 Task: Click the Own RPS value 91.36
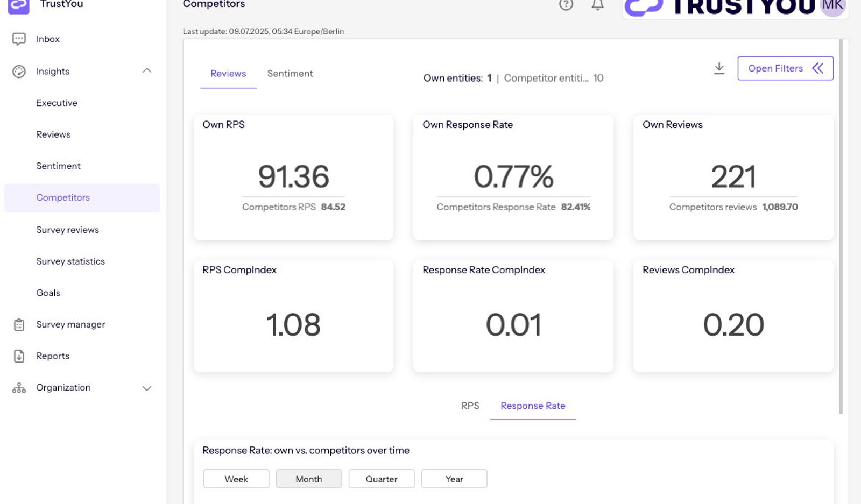tap(293, 176)
